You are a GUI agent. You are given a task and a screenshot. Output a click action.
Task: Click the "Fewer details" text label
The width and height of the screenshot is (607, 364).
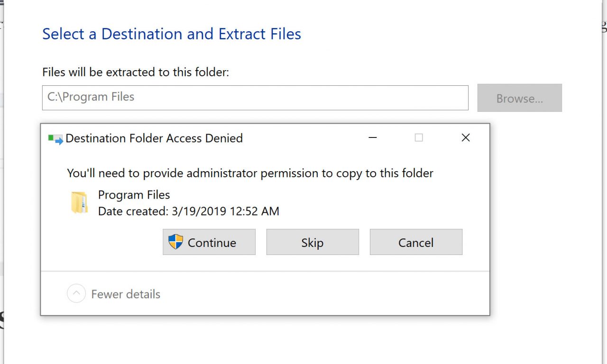(x=126, y=294)
